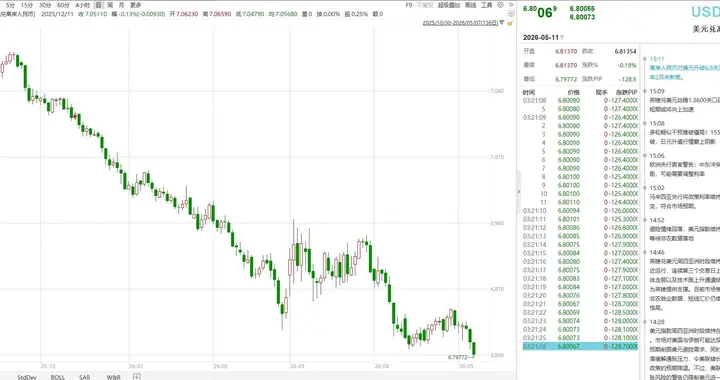Click the F9 toolbar item
Viewport: 720px width, 380px height.
pos(409,5)
